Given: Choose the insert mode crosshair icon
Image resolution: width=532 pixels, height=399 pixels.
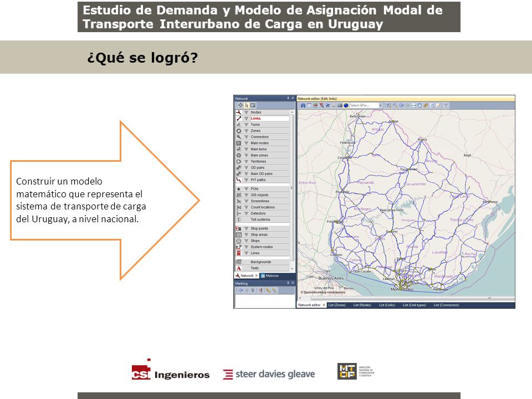Looking at the screenshot, I should coord(241,105).
